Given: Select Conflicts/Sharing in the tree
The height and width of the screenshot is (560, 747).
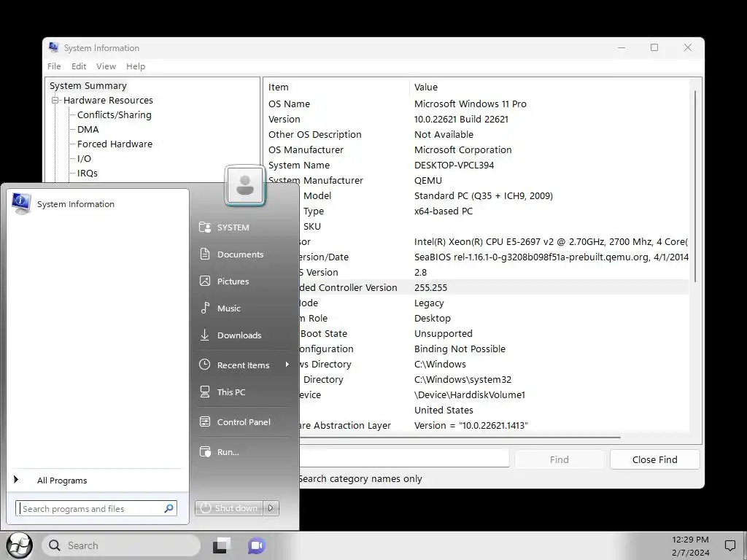Looking at the screenshot, I should [115, 114].
